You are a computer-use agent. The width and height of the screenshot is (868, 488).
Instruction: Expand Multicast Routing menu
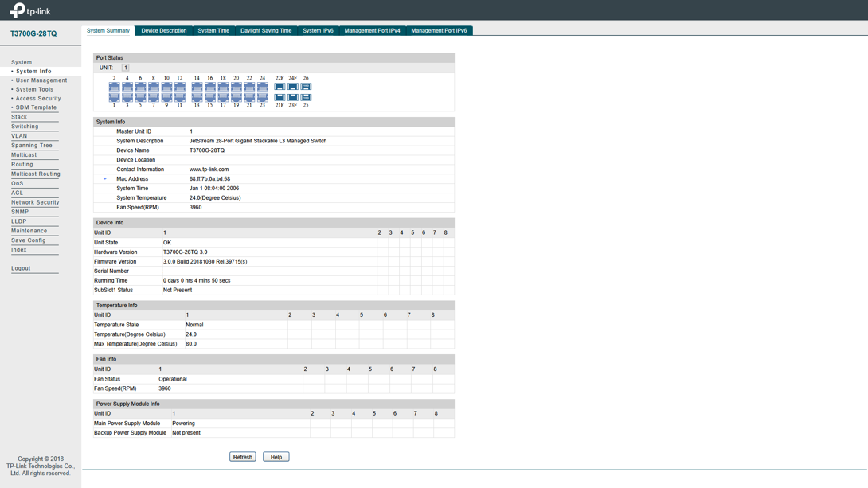[35, 174]
